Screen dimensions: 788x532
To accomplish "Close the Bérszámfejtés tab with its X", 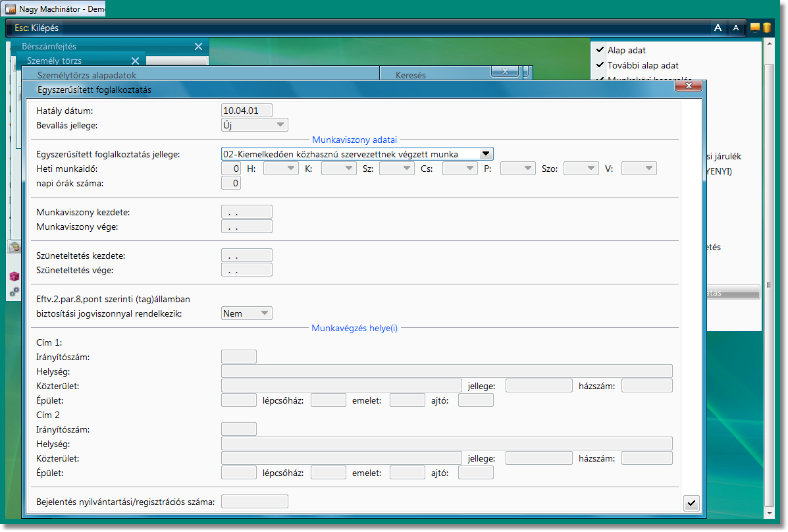I will 199,46.
